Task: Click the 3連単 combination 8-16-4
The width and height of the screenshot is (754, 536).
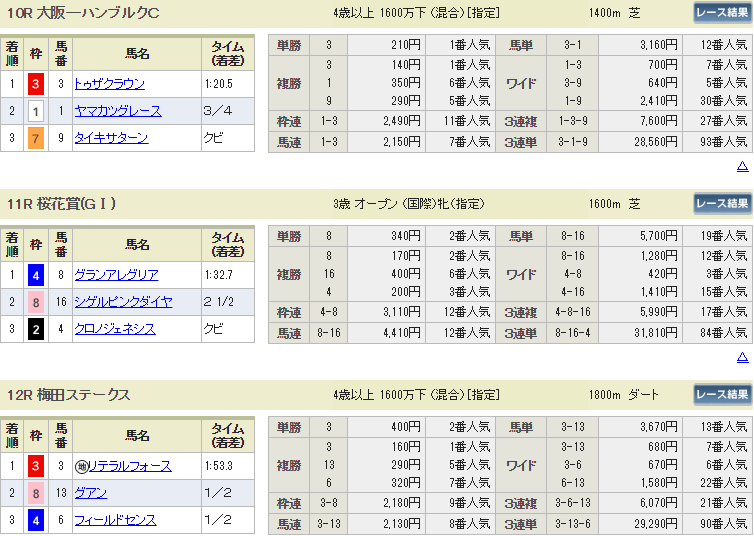Action: point(573,333)
